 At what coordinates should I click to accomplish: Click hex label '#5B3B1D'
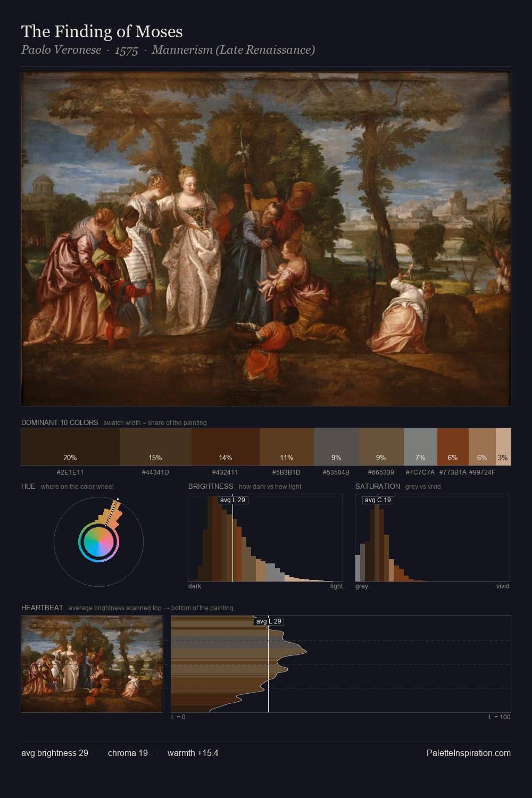pyautogui.click(x=287, y=472)
